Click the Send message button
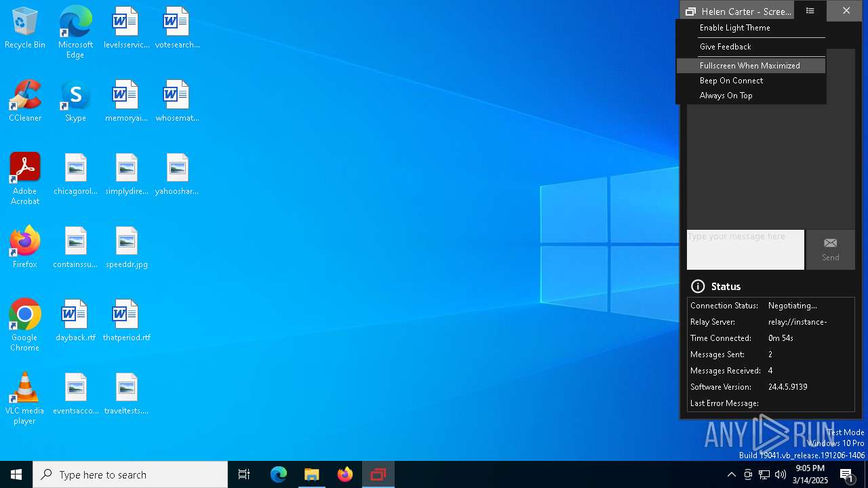 pos(831,249)
